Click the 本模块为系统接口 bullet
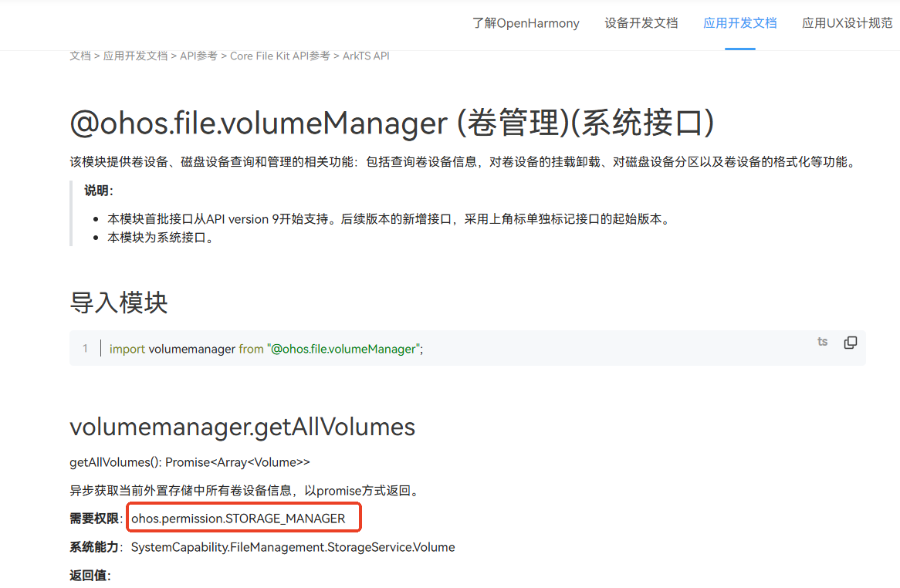Viewport: 900px width, 588px height. [x=162, y=238]
